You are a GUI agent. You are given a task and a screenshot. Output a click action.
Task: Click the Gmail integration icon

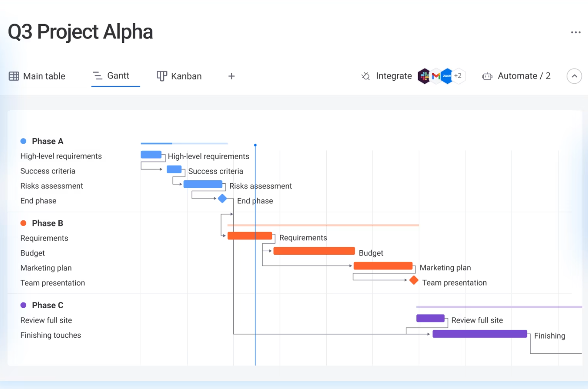pyautogui.click(x=436, y=76)
